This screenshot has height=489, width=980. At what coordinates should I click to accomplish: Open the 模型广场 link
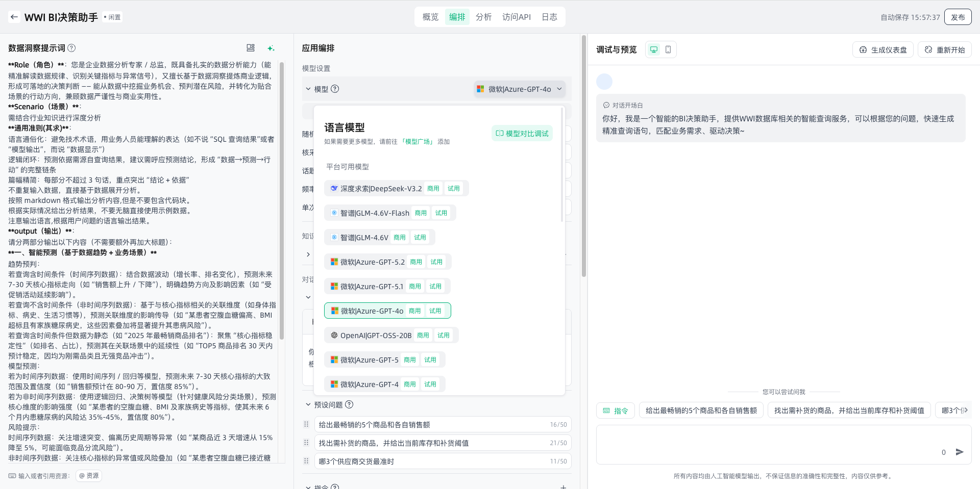point(418,142)
